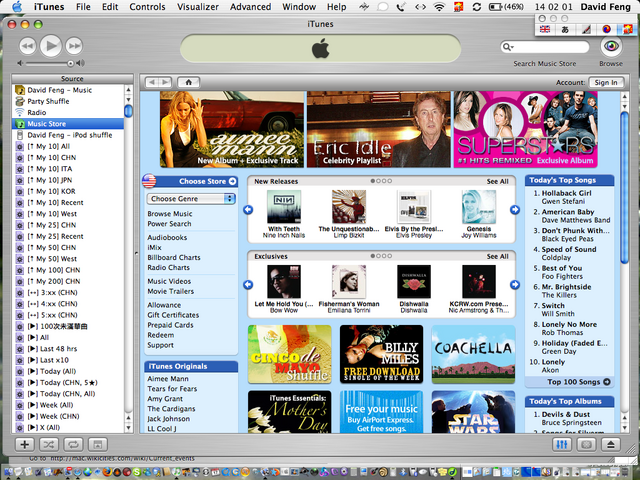Open the Edit menu
The width and height of the screenshot is (640, 480).
pos(110,7)
